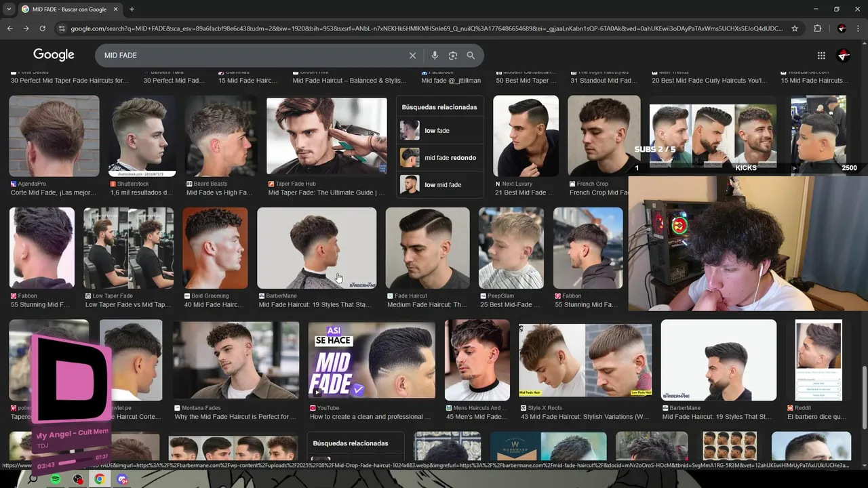Go back with the browser back arrow
Viewport: 868px width, 488px height.
pyautogui.click(x=9, y=28)
